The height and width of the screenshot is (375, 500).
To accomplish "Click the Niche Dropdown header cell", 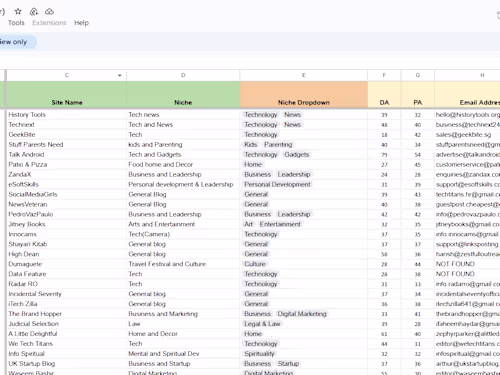I will (304, 94).
